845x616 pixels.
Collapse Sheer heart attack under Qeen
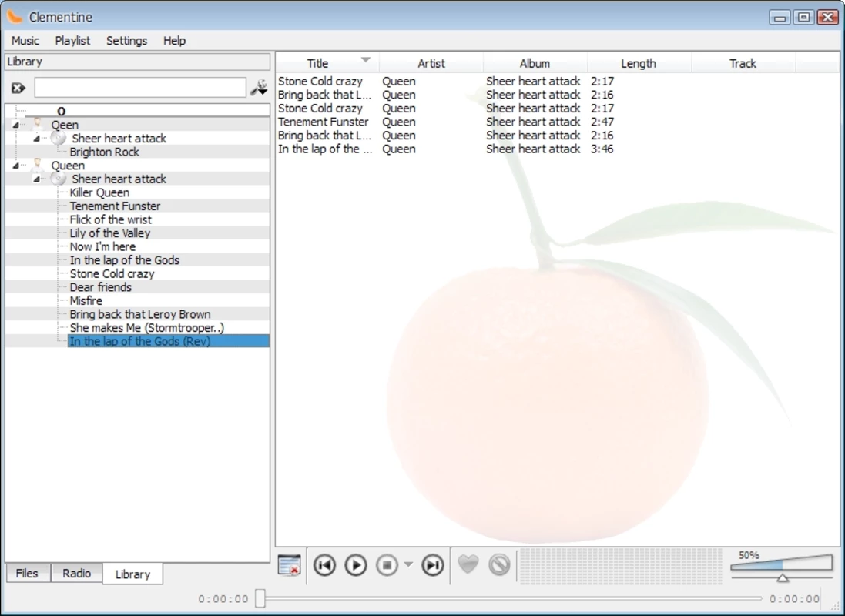pos(36,139)
